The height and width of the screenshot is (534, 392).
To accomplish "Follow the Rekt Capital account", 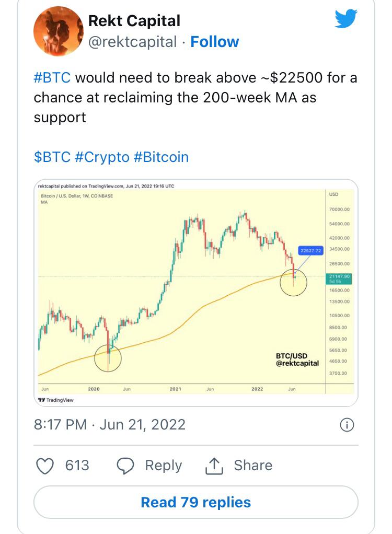I will (x=214, y=42).
